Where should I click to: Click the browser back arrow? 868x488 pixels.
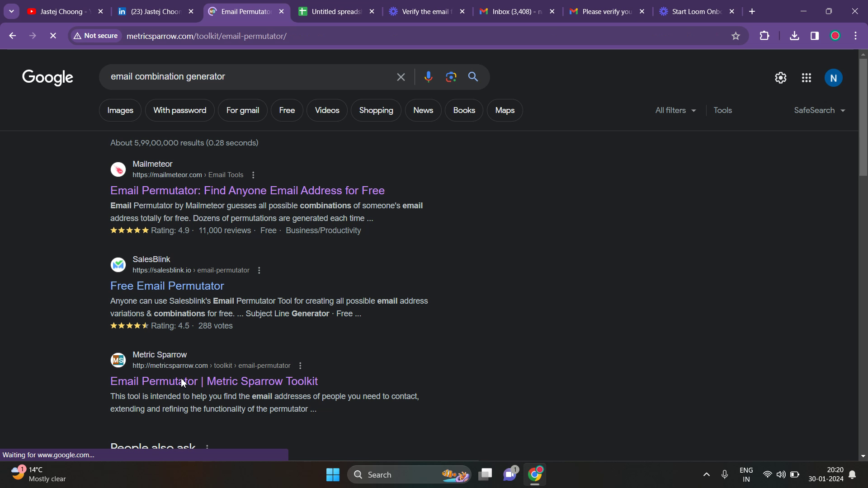pyautogui.click(x=12, y=36)
